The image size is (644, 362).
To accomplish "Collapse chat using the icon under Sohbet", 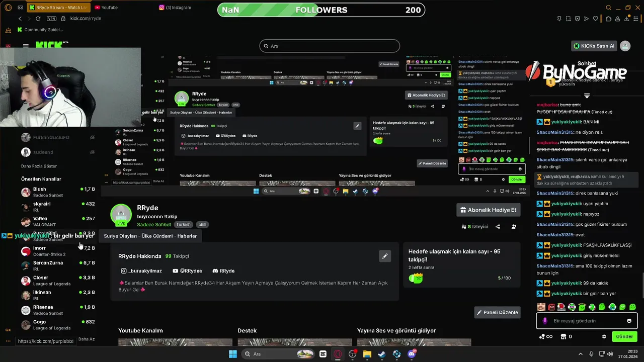I will coord(587,96).
